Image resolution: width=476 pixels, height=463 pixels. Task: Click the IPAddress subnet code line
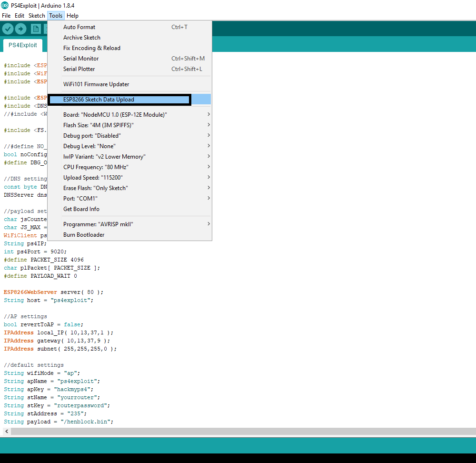60,349
